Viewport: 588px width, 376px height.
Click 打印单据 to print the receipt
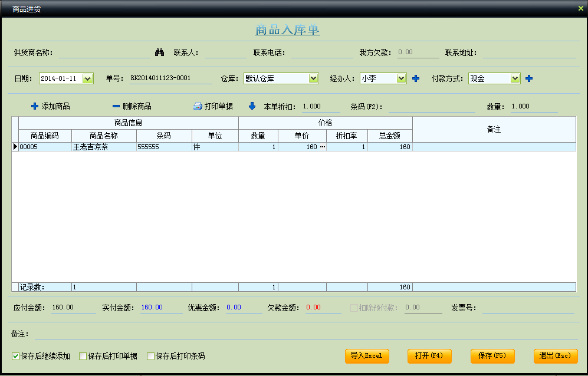click(213, 107)
